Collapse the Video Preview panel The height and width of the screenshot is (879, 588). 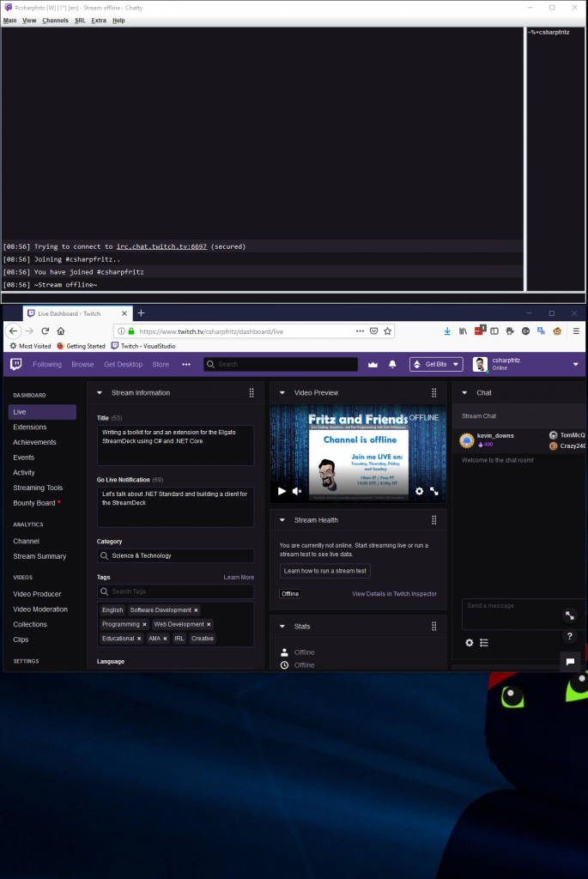(x=282, y=393)
